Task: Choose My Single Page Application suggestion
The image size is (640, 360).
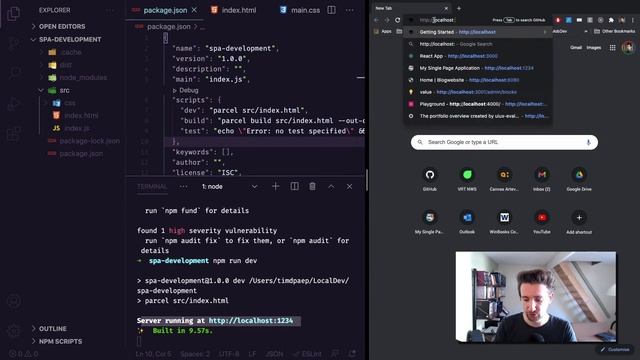Action: [x=478, y=68]
